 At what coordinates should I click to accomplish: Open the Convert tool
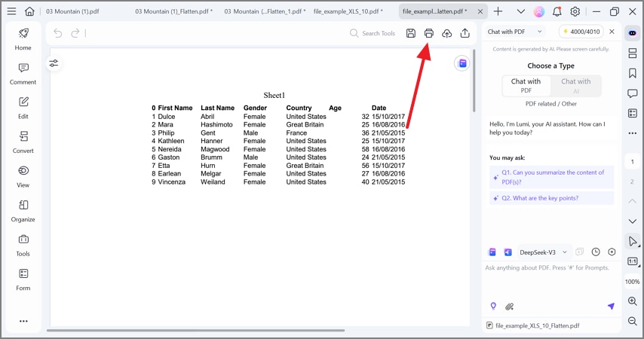[23, 142]
